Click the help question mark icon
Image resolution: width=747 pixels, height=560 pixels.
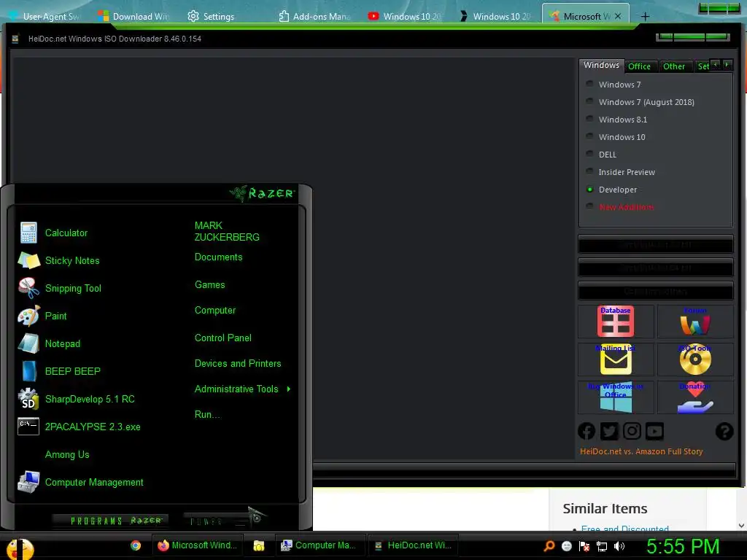click(724, 432)
